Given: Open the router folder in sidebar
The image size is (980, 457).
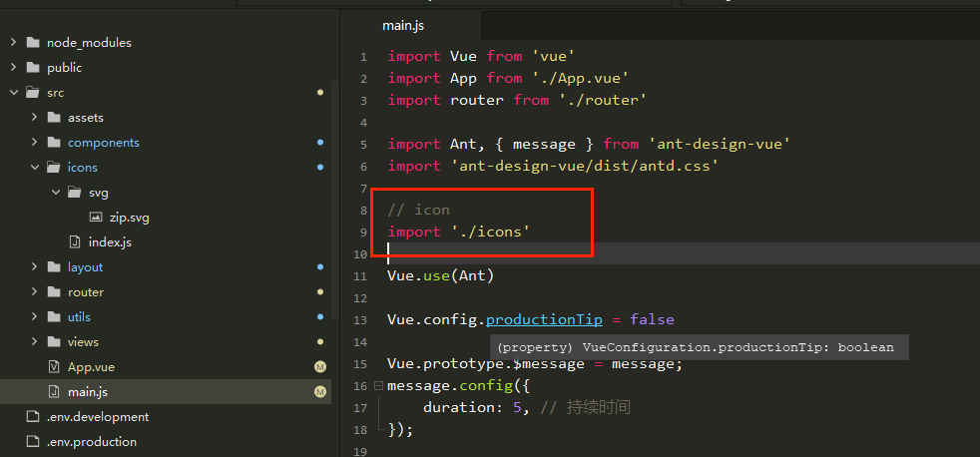Looking at the screenshot, I should [x=85, y=292].
